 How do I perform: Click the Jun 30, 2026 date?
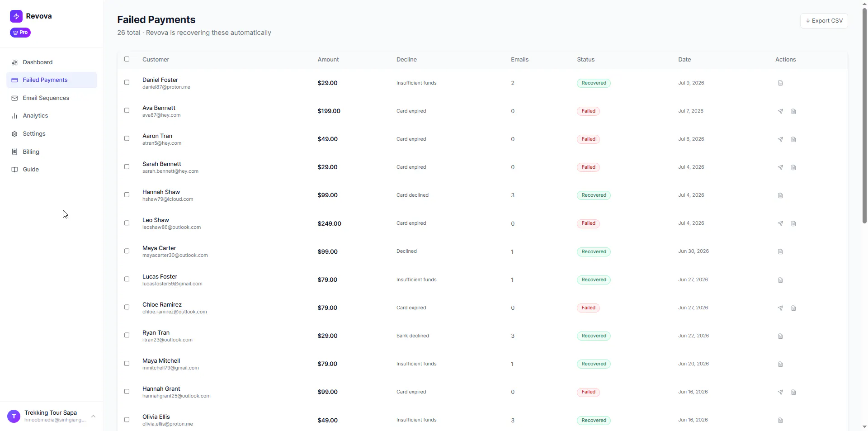693,251
